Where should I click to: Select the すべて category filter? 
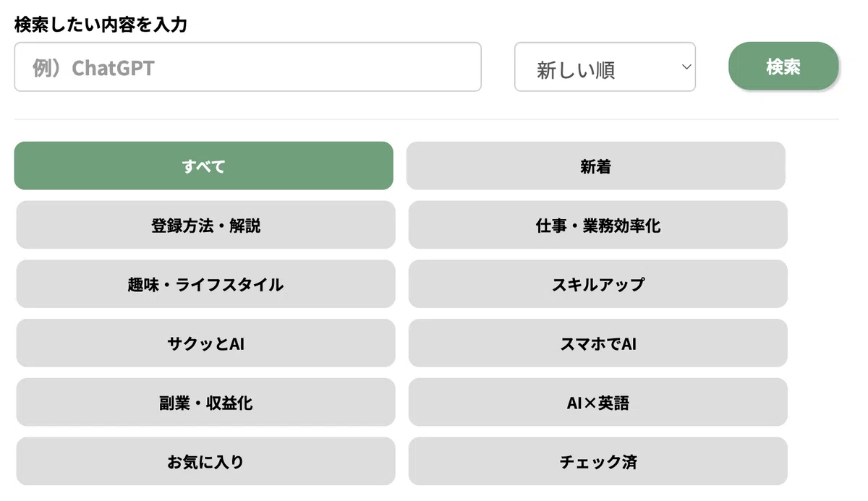click(204, 166)
